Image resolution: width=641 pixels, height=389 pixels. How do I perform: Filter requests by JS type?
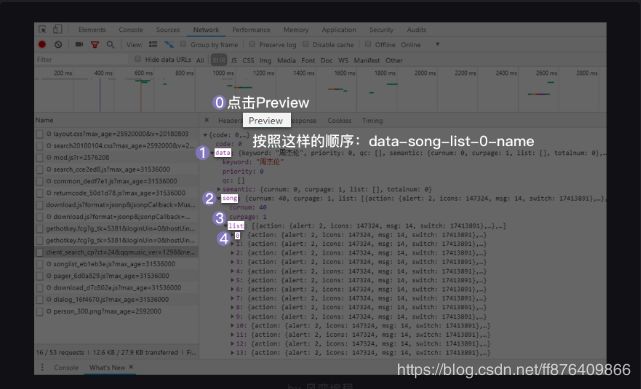234,60
